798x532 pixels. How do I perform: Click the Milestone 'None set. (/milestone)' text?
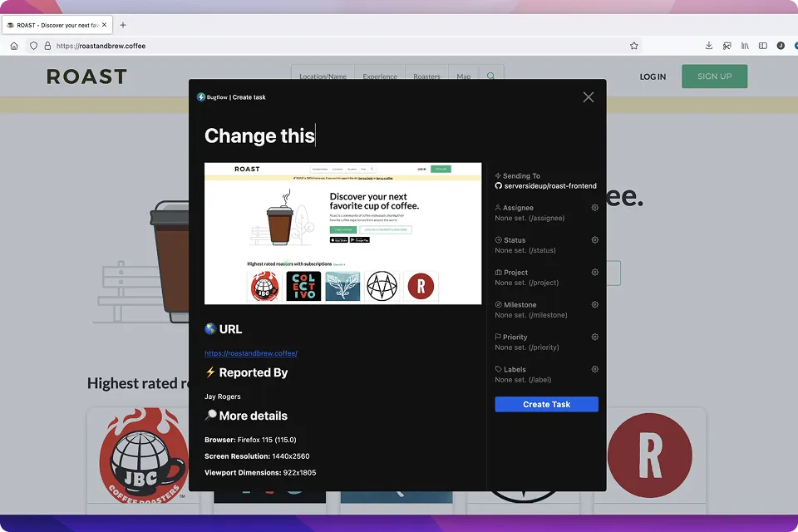coord(531,315)
